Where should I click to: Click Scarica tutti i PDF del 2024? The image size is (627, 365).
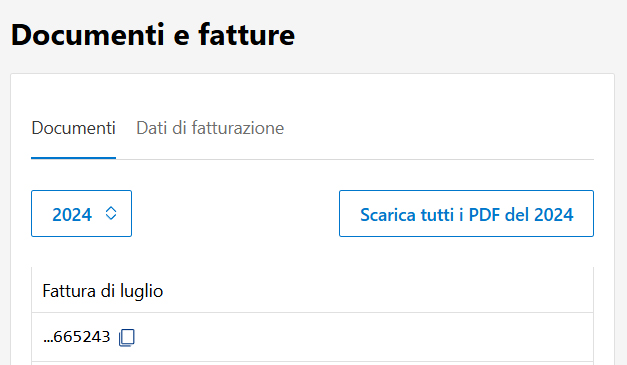click(x=466, y=213)
